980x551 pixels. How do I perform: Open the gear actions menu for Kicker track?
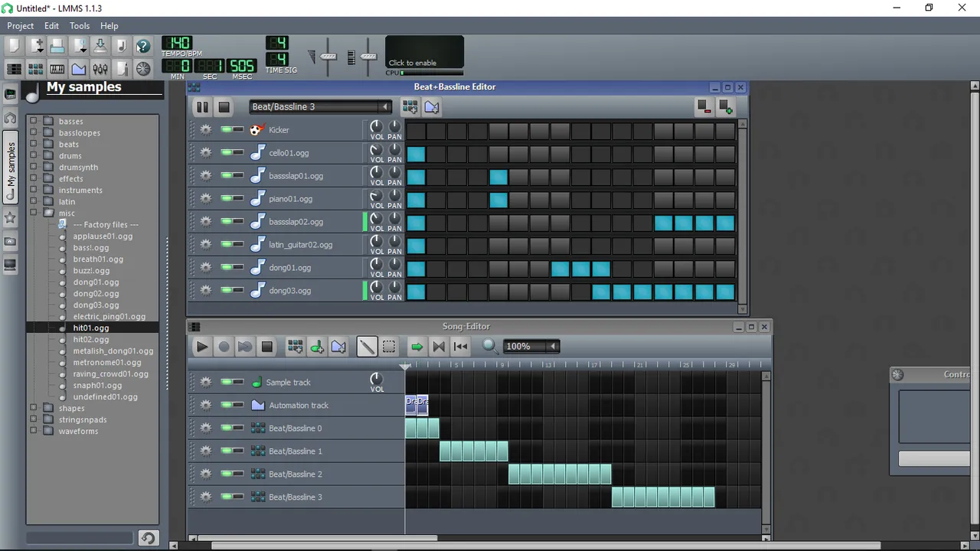(205, 129)
